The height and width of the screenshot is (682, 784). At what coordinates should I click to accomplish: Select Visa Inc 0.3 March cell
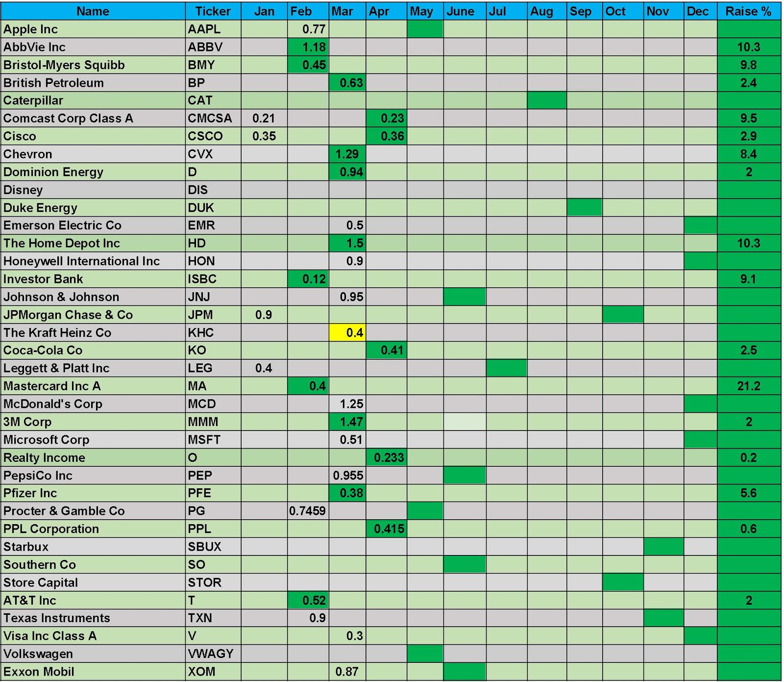[x=347, y=635]
